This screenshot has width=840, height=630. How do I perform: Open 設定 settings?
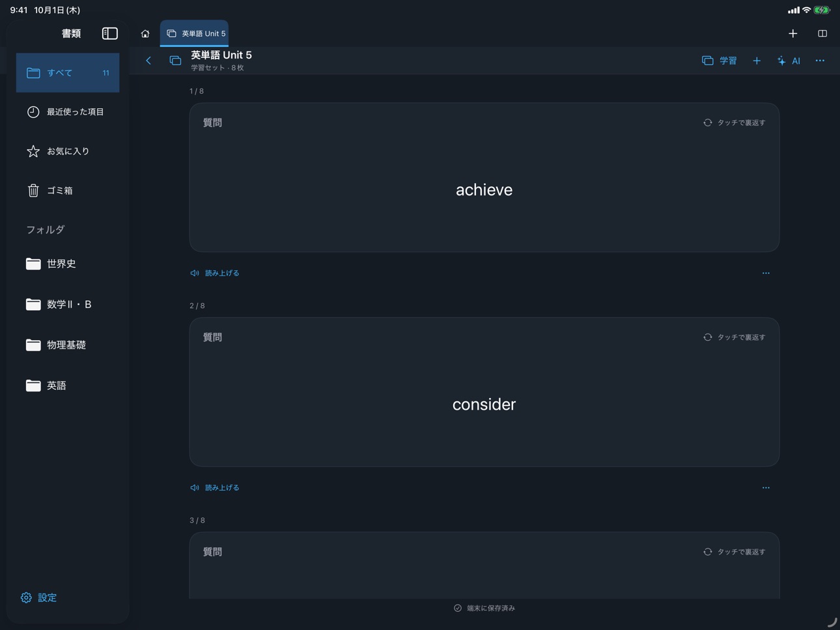(39, 597)
